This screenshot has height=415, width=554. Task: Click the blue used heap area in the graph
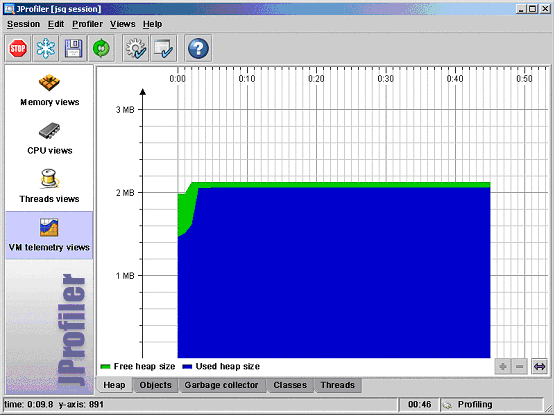coord(334,272)
